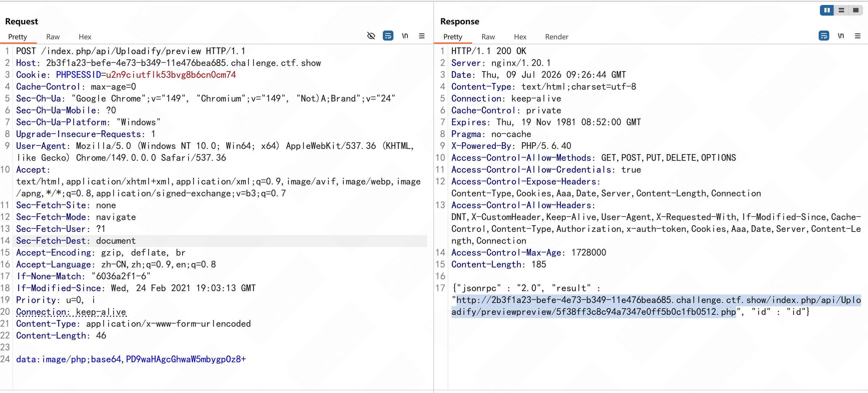This screenshot has width=868, height=393.
Task: Open Response Render tab
Action: pos(557,37)
